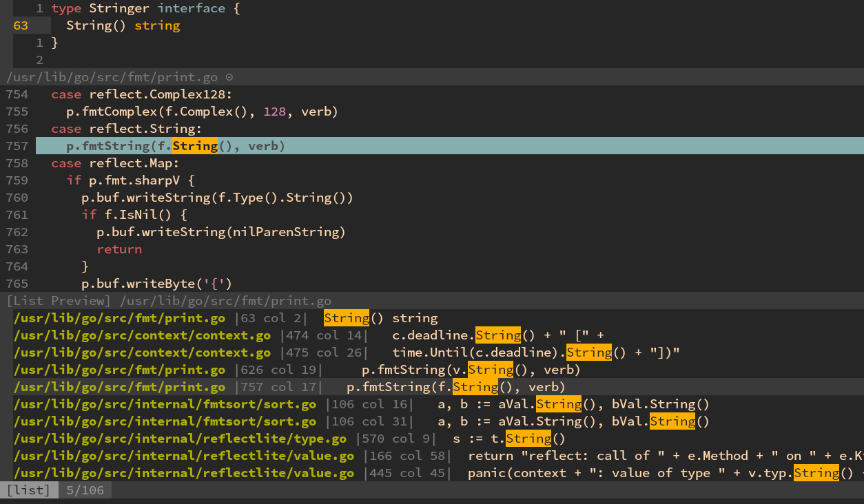Click highlighted String in line 757
This screenshot has height=504, width=864.
(195, 146)
